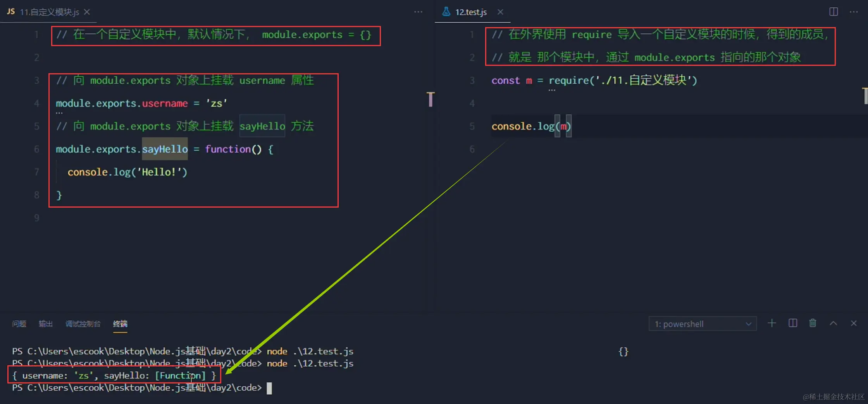The image size is (868, 404).
Task: Click the terminal prompt input cursor
Action: pyautogui.click(x=269, y=388)
